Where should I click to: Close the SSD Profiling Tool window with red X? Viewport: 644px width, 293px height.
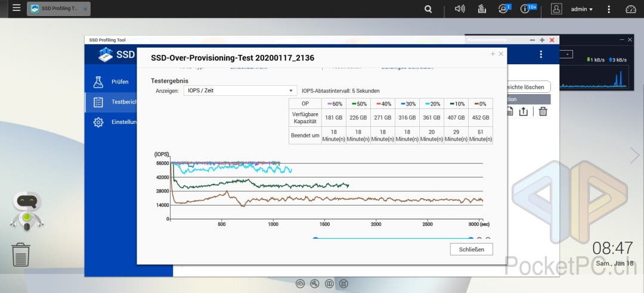coord(552,40)
